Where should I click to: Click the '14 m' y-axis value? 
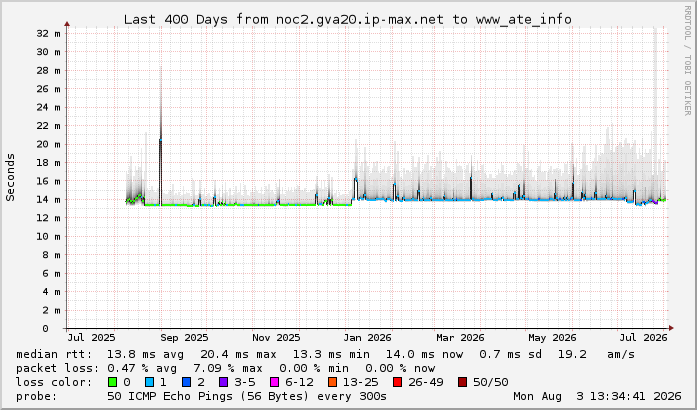click(x=48, y=200)
